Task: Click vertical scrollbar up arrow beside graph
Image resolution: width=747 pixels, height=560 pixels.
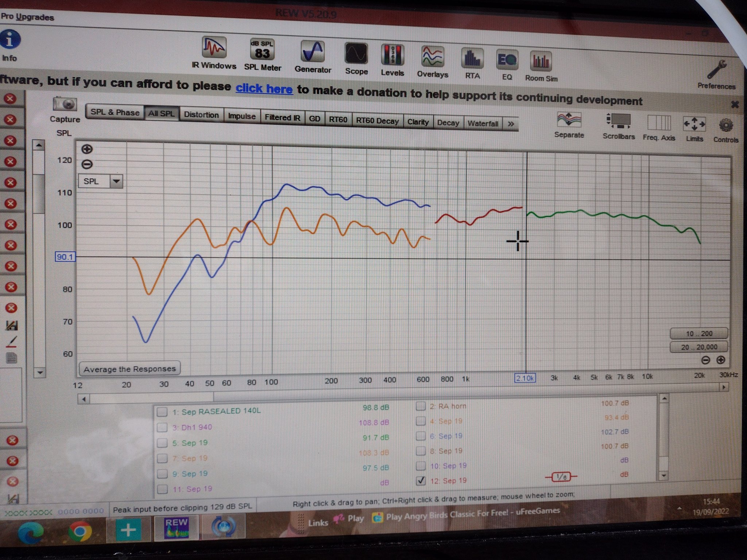Action: (39, 145)
